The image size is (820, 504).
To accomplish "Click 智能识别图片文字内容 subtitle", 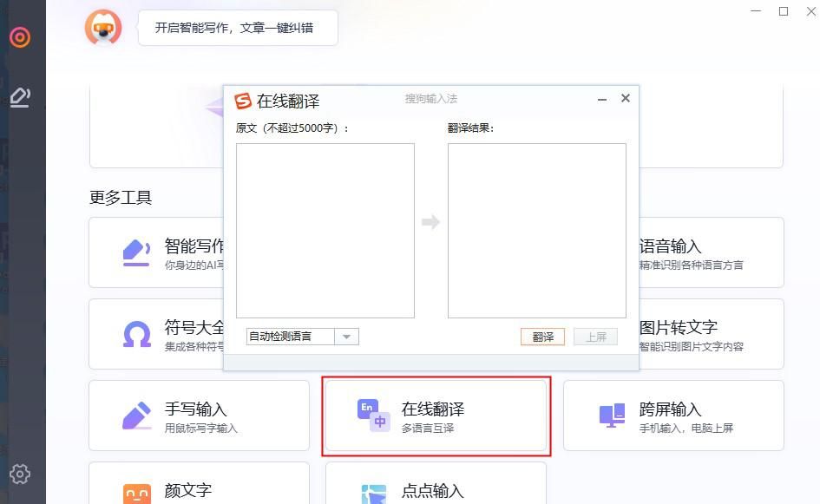I will (x=691, y=347).
